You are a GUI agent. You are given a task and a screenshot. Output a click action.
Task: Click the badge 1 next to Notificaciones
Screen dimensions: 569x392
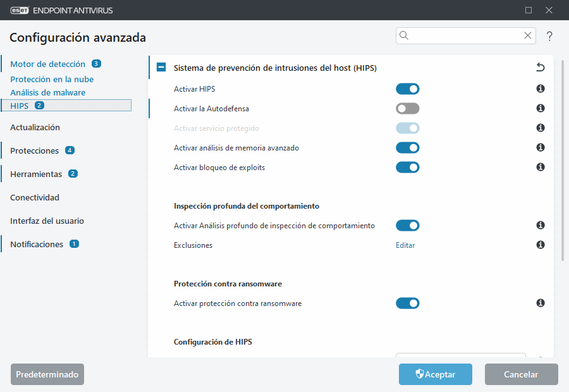pos(75,244)
